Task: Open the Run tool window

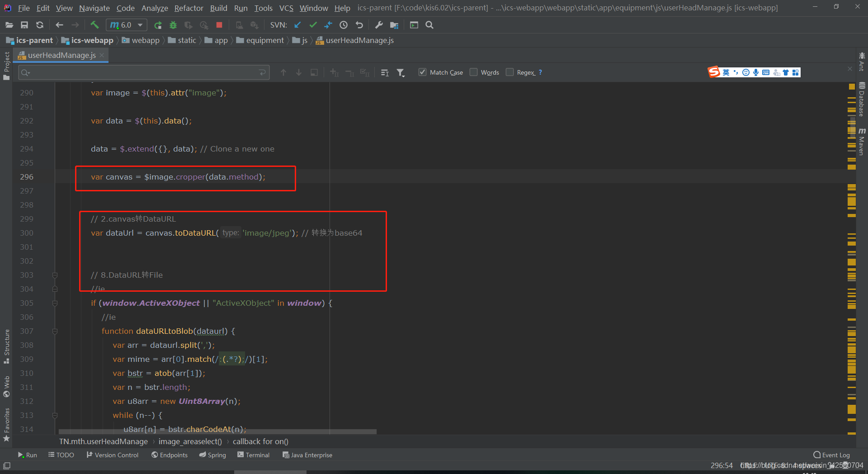Action: 27,455
